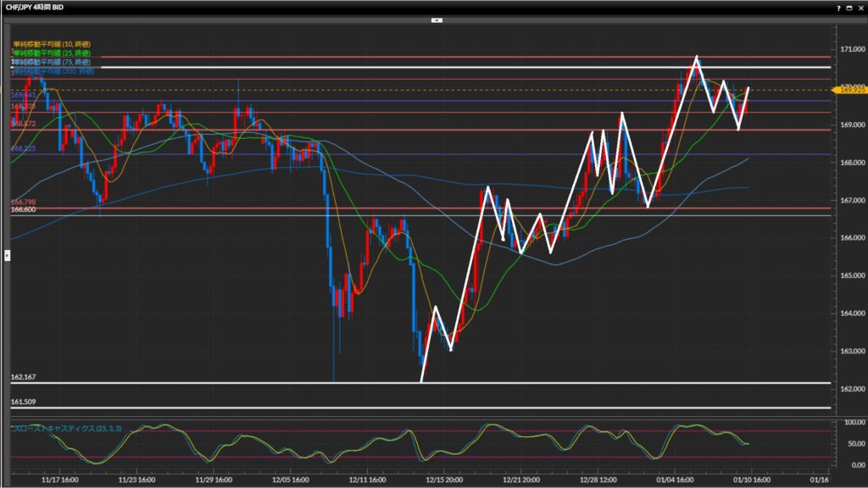Click the current price tag 169.925
868x488 pixels.
click(851, 88)
